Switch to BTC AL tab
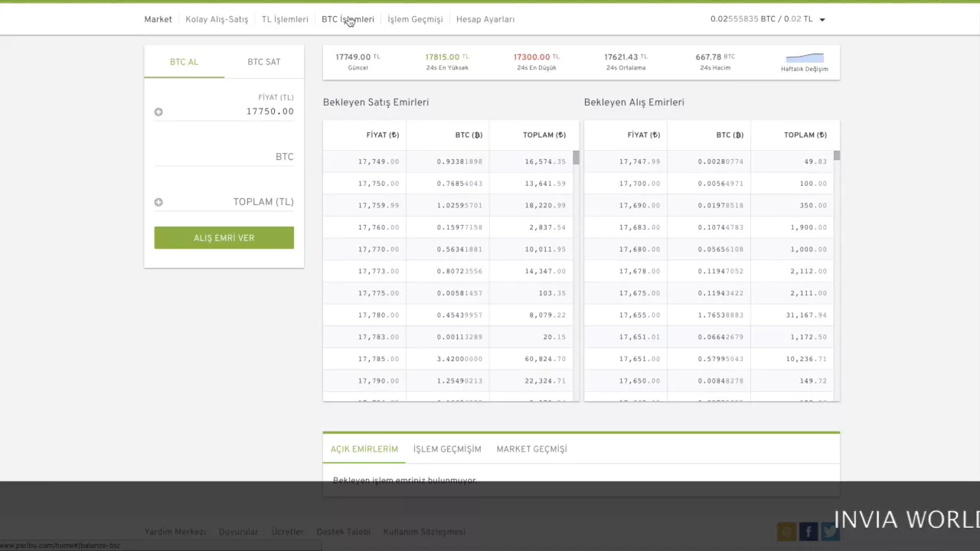This screenshot has width=980, height=551. 185,62
